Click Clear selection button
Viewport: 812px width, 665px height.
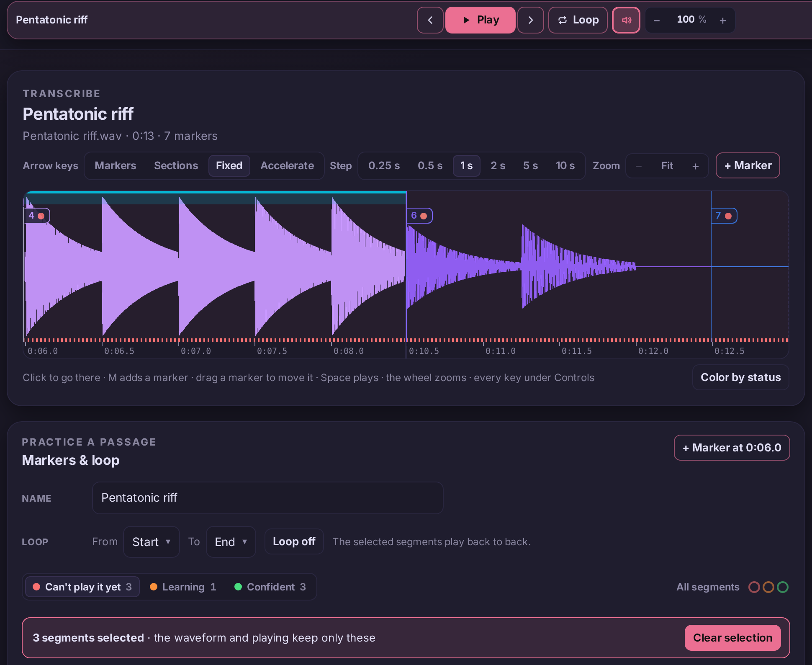[x=732, y=638]
